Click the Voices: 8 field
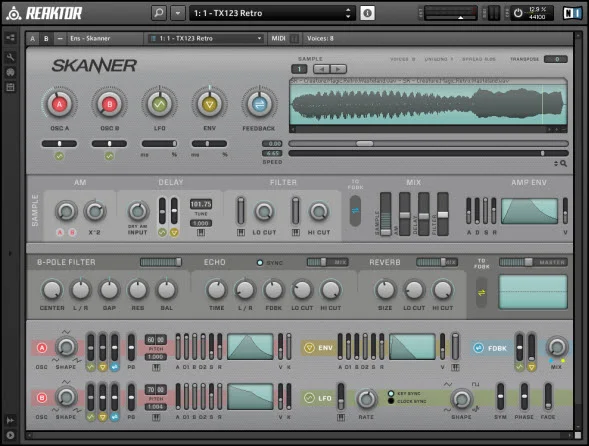Screen dimensions: 589x446 tap(320, 38)
